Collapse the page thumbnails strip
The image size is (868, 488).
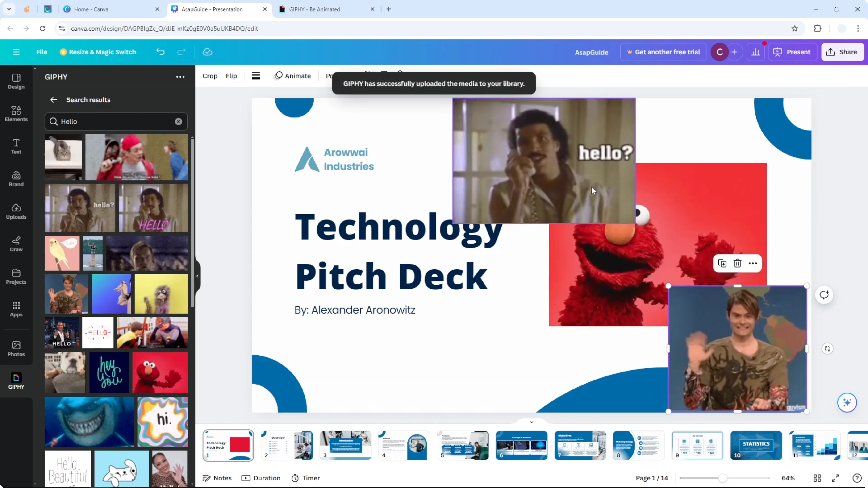pyautogui.click(x=531, y=422)
